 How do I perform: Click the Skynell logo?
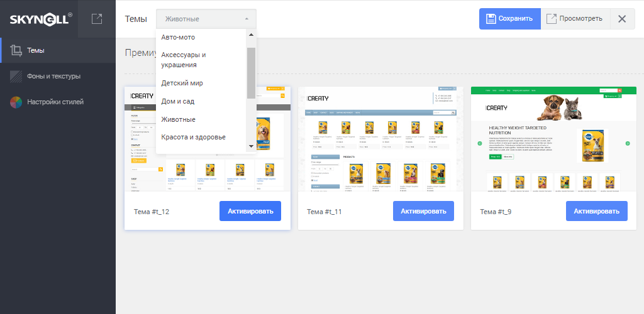click(41, 19)
